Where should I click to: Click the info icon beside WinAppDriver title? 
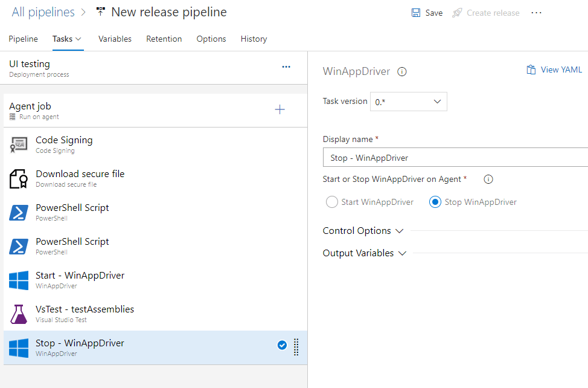pyautogui.click(x=402, y=72)
